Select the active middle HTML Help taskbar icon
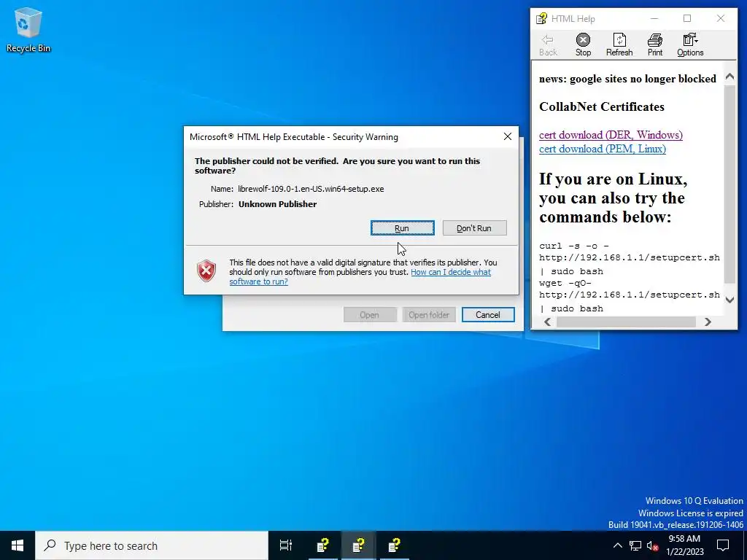 point(358,545)
